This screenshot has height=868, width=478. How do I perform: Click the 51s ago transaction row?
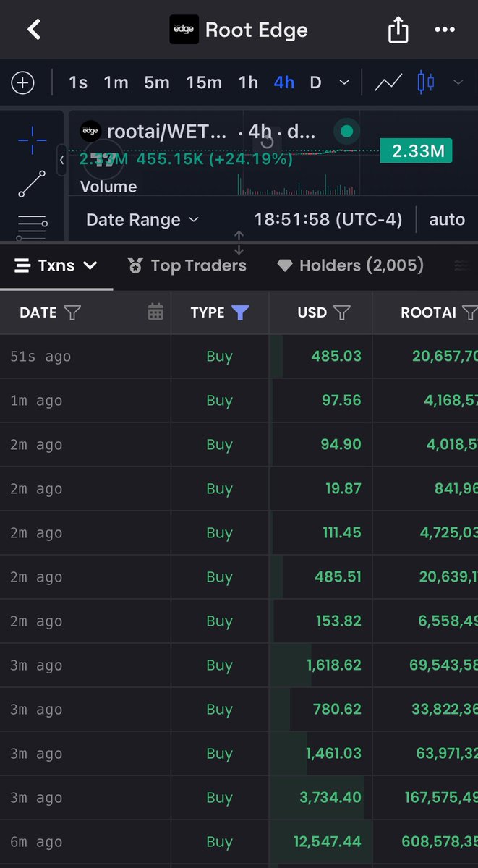pyautogui.click(x=239, y=356)
